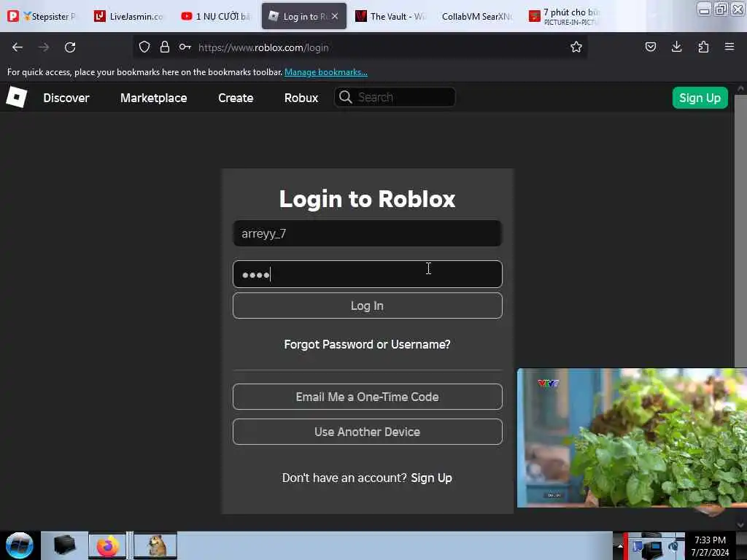The image size is (747, 560).
Task: Click the volume tray icon
Action: 673,547
